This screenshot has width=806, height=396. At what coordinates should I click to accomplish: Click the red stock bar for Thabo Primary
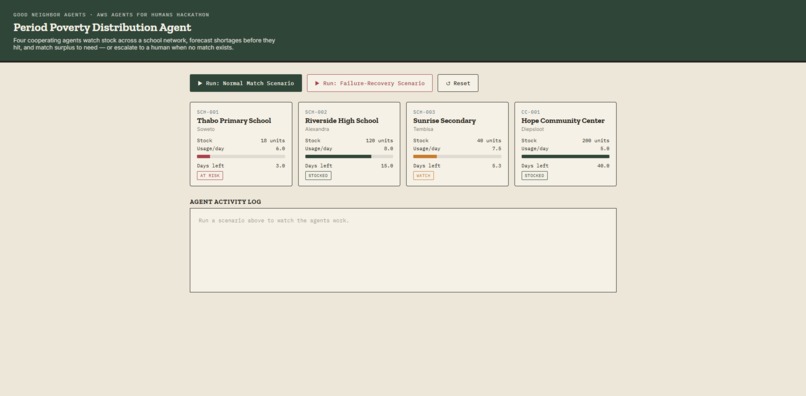(204, 156)
